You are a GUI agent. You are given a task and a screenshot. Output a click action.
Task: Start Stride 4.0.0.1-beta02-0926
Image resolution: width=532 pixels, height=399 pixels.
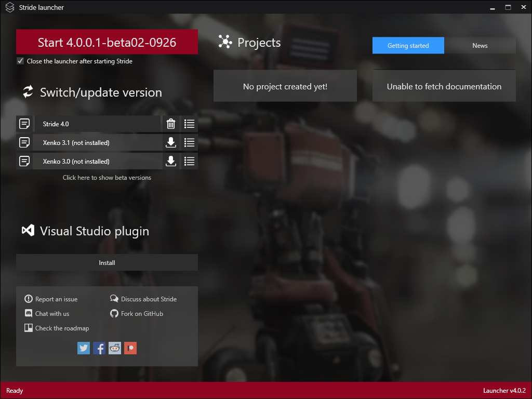pyautogui.click(x=107, y=42)
